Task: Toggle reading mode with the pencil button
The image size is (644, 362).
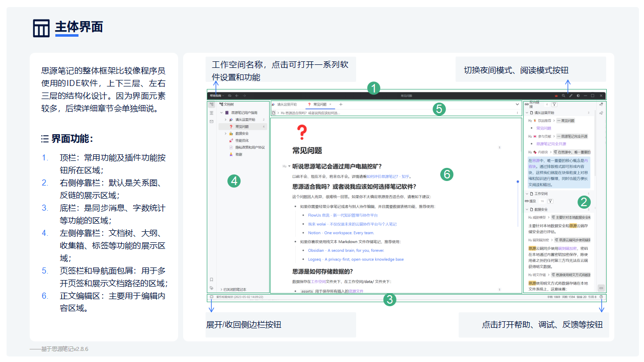Action: pyautogui.click(x=571, y=96)
